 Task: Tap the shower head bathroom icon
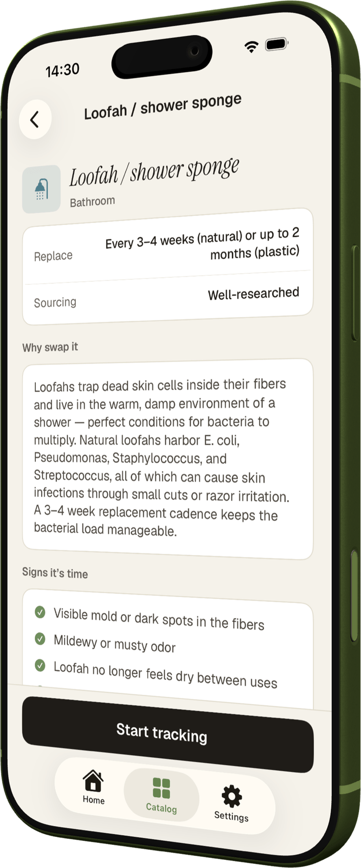[42, 189]
